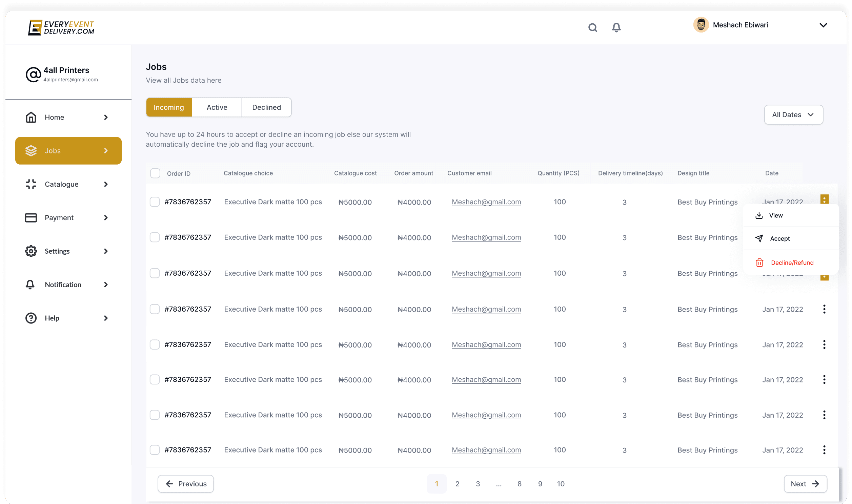The image size is (852, 504).
Task: Check the last job row checkbox
Action: pos(155,450)
